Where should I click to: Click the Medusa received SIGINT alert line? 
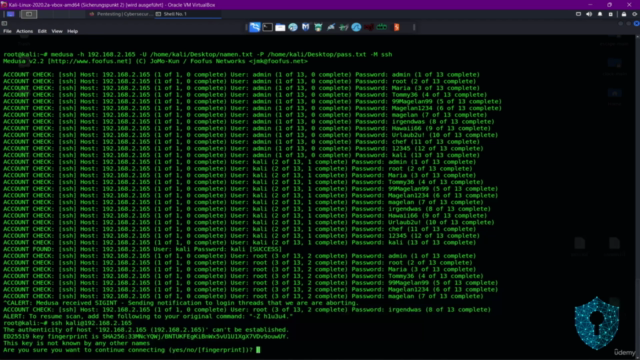(181, 303)
